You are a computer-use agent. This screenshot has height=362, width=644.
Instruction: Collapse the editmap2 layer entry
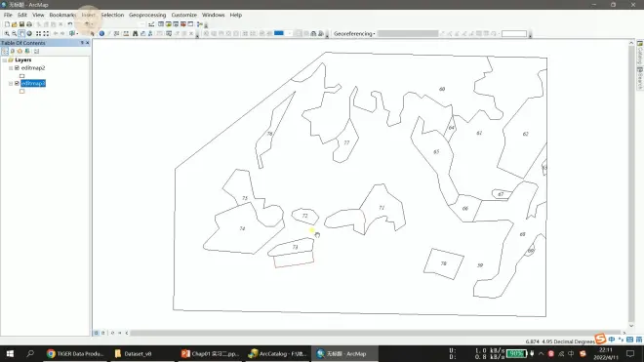(x=11, y=67)
